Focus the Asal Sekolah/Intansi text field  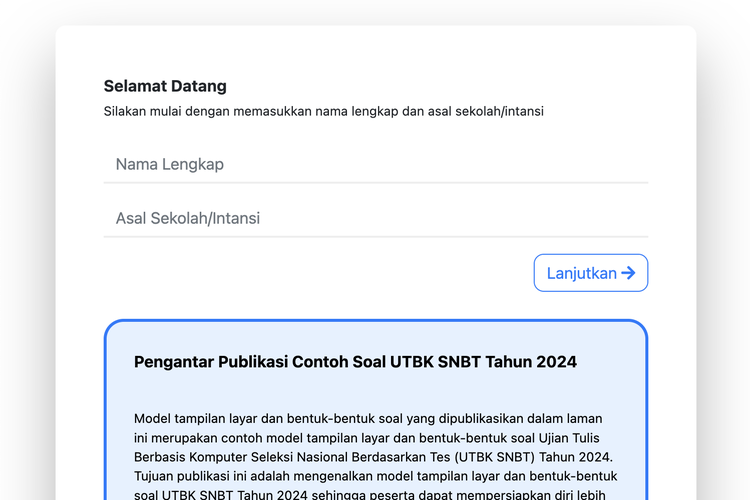375,218
